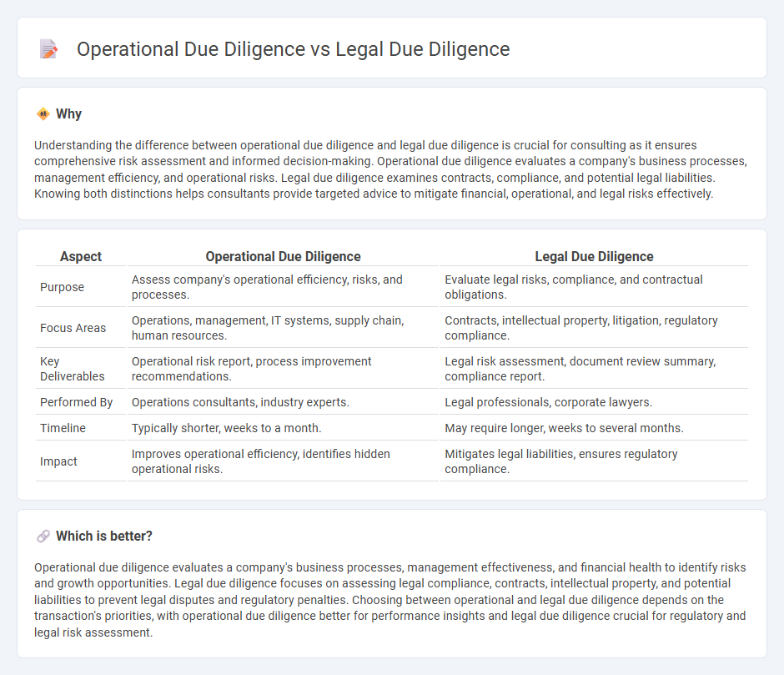Click the paragraph beginning 'Operational due diligence evaluates'

[390, 600]
